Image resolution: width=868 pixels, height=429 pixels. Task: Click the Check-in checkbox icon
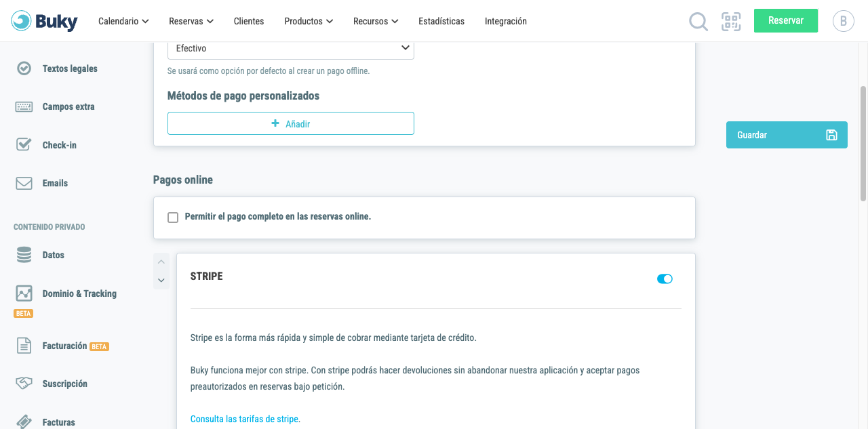[x=24, y=144]
